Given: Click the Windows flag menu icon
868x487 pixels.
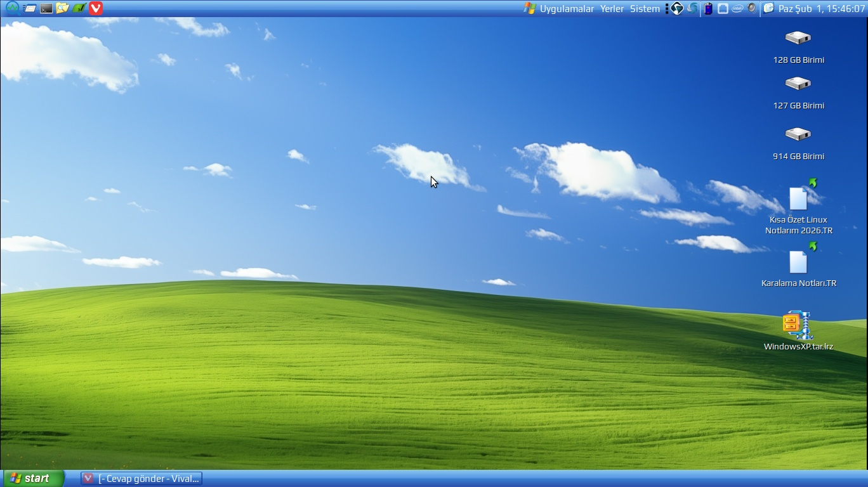Looking at the screenshot, I should tap(529, 8).
